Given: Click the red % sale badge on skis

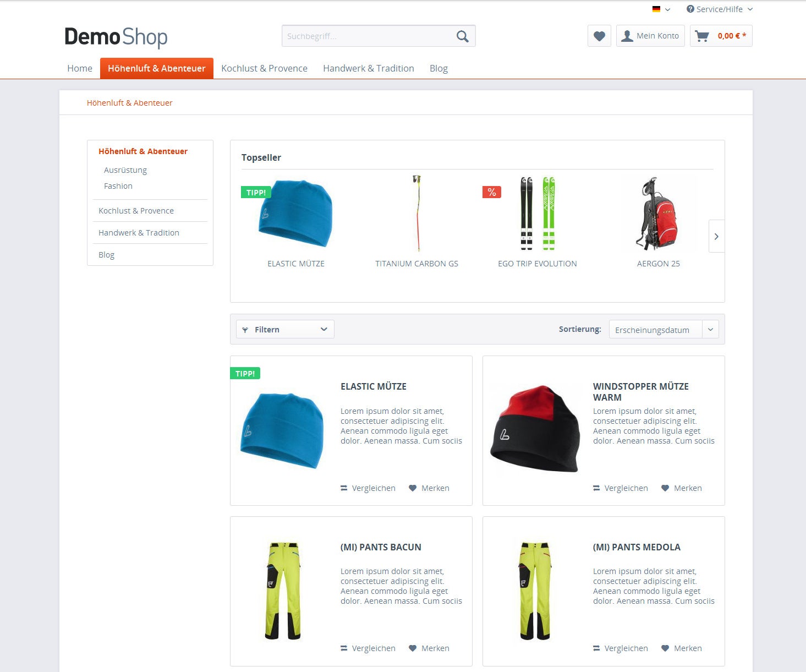Looking at the screenshot, I should 492,192.
